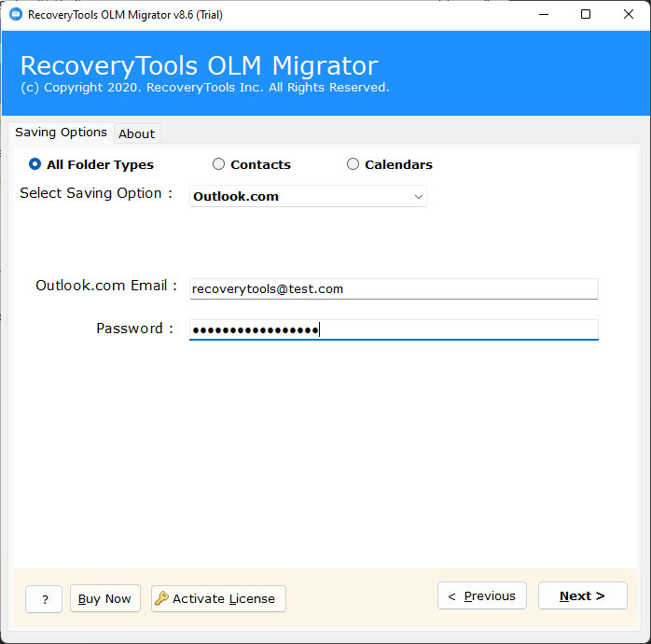Close the OLM Migrator window
The image size is (651, 644).
[629, 15]
